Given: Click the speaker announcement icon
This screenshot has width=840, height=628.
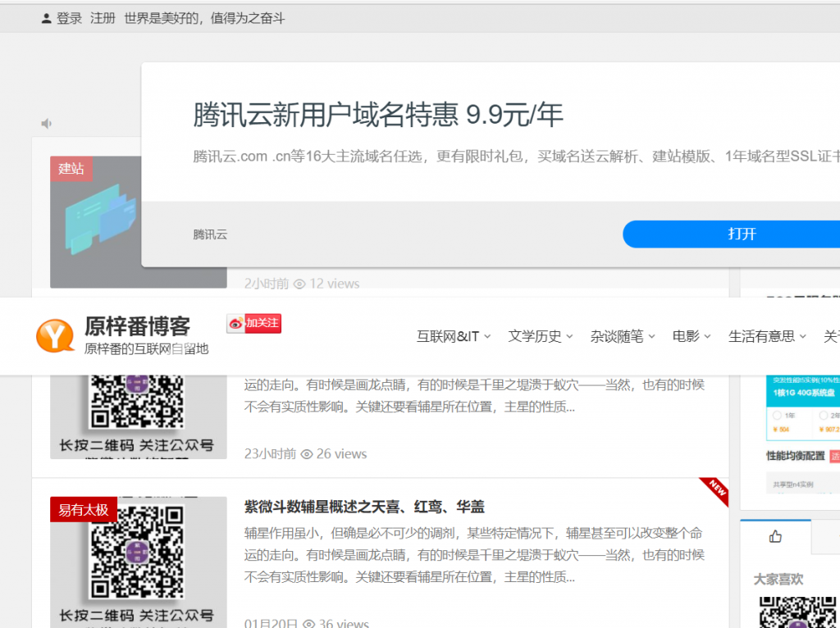Looking at the screenshot, I should pos(47,124).
